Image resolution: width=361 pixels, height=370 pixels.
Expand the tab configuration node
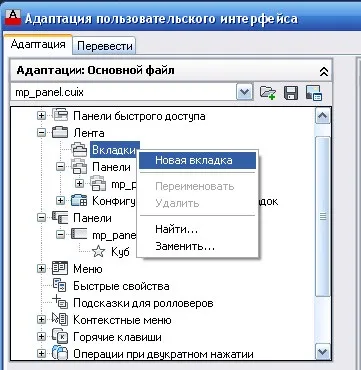[60, 201]
